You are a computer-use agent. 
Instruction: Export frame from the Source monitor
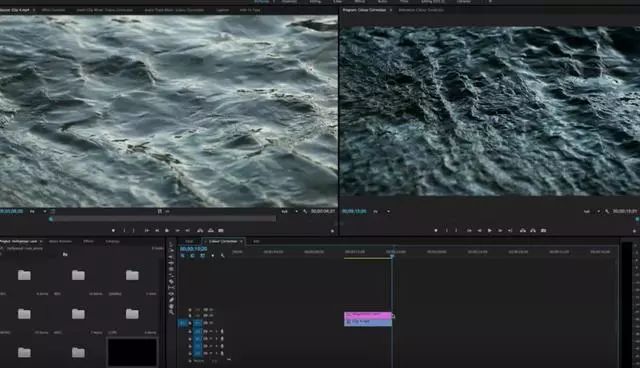pos(221,231)
